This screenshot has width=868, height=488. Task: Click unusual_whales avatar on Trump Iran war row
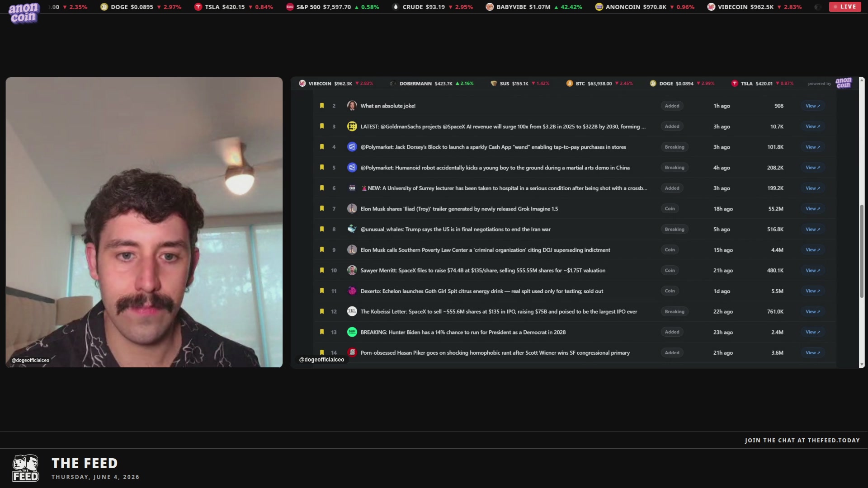pyautogui.click(x=352, y=229)
